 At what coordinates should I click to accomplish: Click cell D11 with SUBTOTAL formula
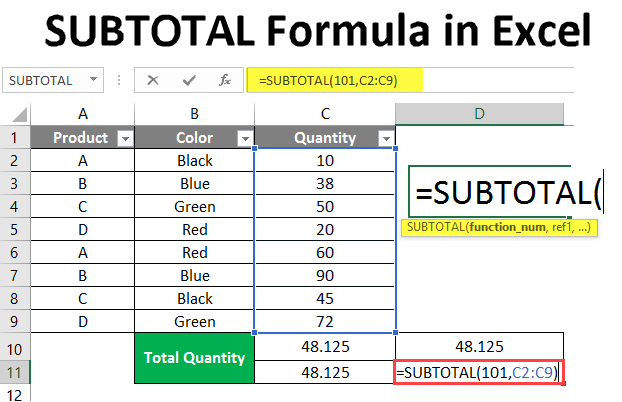click(x=479, y=372)
